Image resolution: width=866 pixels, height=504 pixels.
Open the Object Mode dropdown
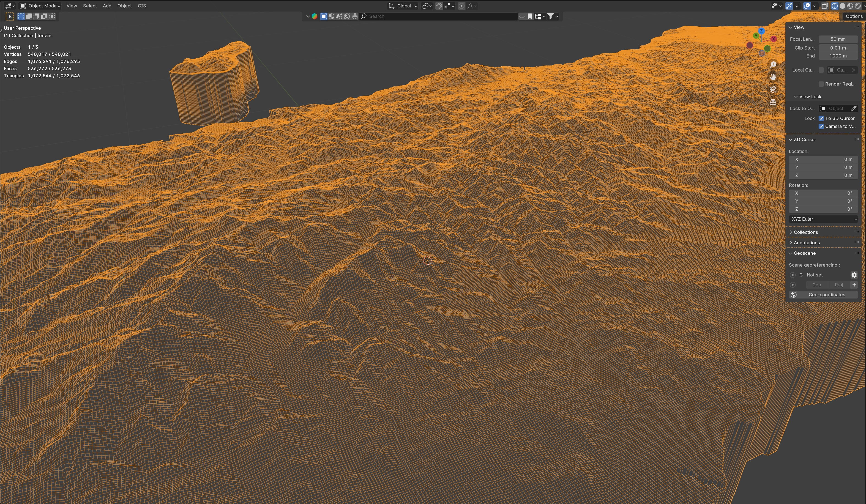coord(40,6)
